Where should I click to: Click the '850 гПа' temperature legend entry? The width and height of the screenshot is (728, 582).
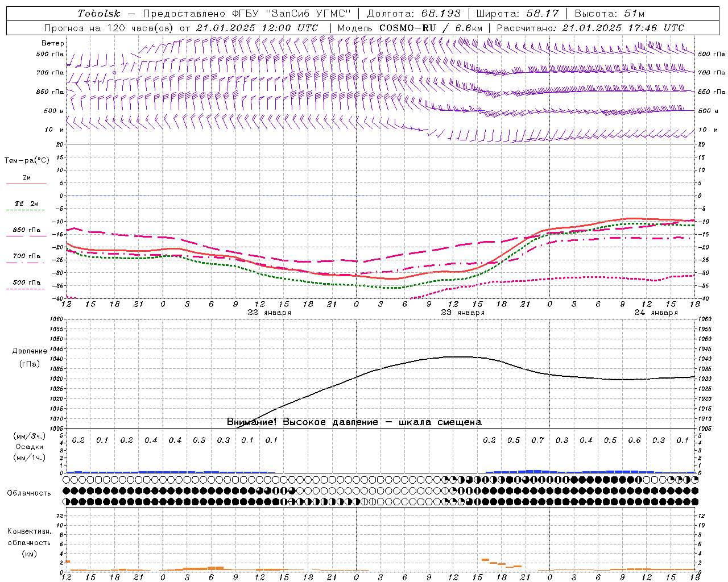(x=26, y=230)
